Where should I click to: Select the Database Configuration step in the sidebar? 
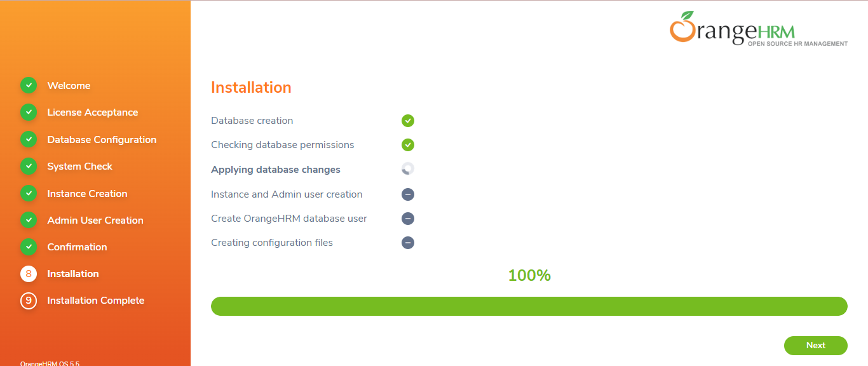102,139
